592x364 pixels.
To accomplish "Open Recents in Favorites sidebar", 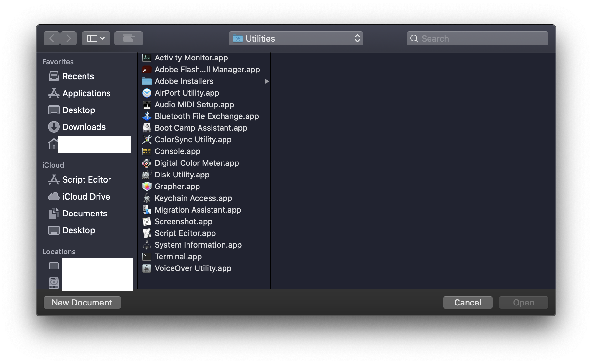I will (x=78, y=76).
